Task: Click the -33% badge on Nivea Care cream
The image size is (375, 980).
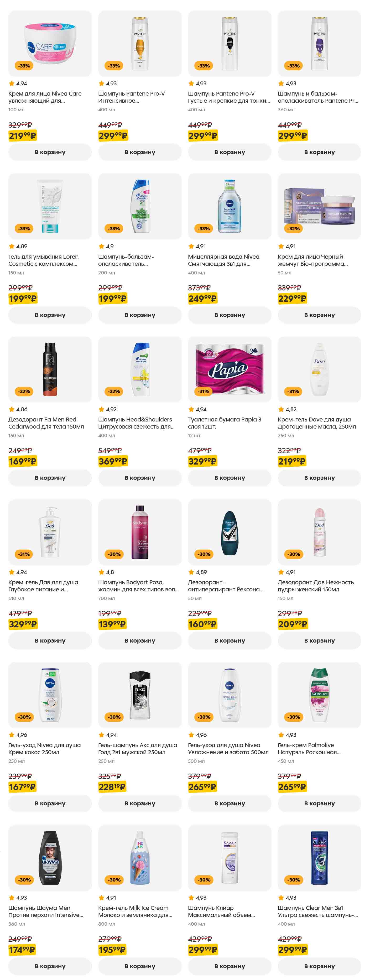Action: [24, 66]
